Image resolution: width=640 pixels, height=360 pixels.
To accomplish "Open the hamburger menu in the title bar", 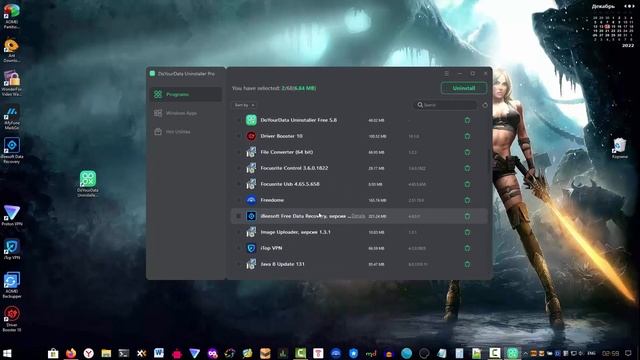I will coord(447,73).
